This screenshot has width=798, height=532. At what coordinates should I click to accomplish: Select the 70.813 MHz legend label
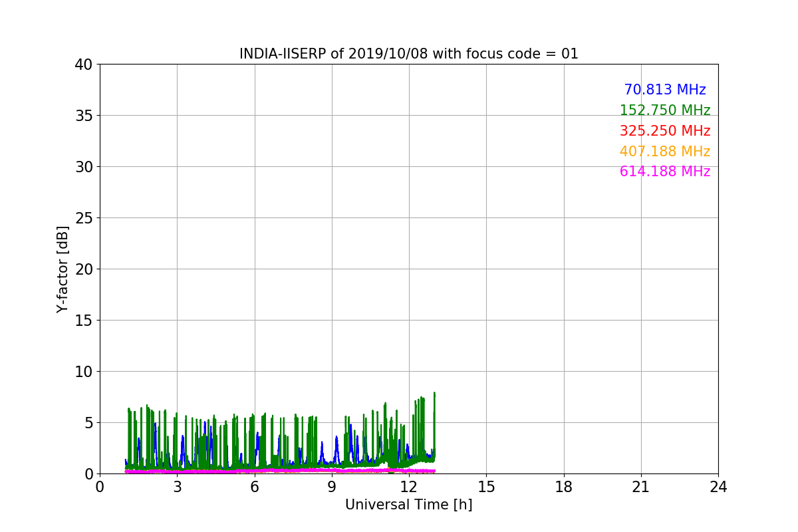pos(665,90)
